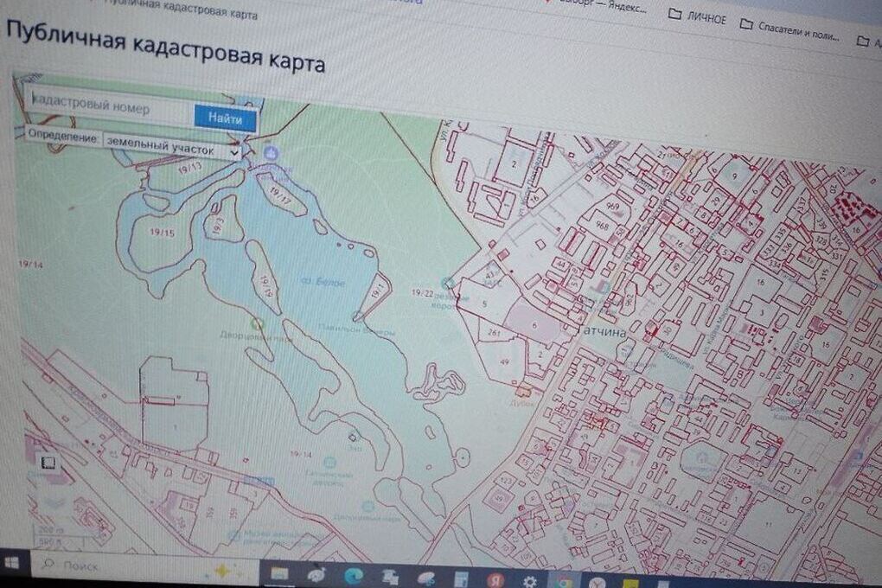Open the Спасатели bookmarks folder
This screenshot has width=882, height=588.
[789, 28]
